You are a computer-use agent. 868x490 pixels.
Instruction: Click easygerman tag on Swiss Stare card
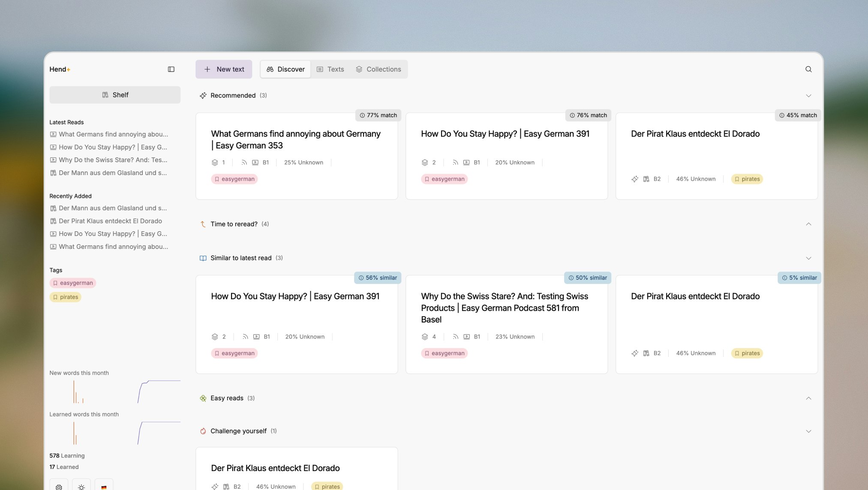pos(444,353)
